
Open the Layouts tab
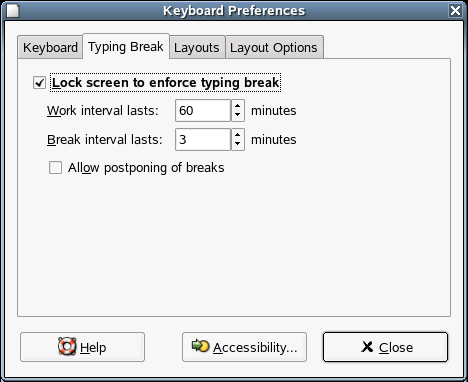(x=197, y=47)
